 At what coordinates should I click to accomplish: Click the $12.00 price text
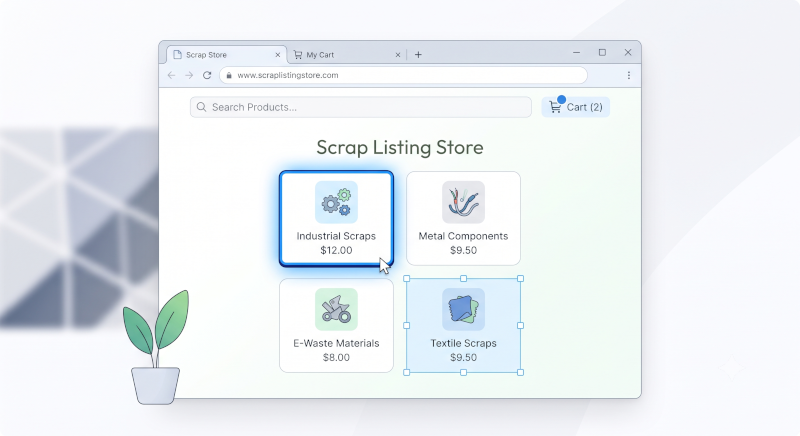336,250
